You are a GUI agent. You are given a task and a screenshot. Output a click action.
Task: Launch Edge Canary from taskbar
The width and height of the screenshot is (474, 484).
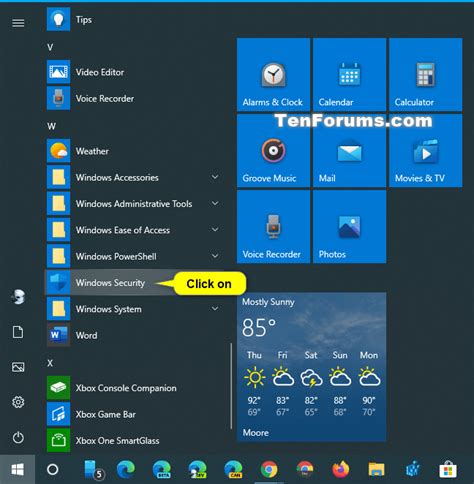point(233,470)
